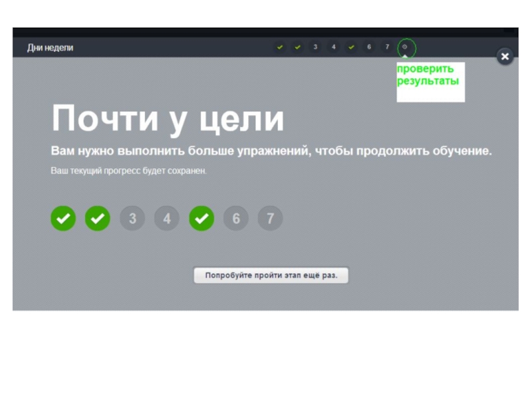
Task: Click the first green checkmark in top progress bar
Action: click(280, 47)
